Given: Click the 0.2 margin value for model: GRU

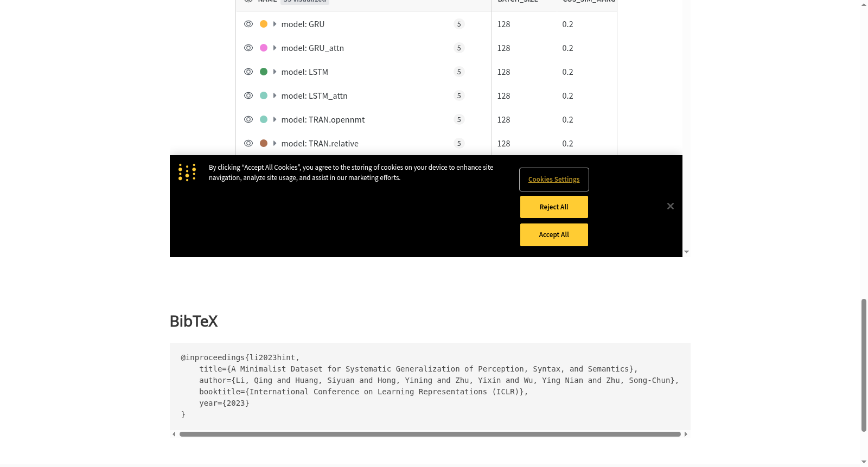Looking at the screenshot, I should tap(567, 24).
